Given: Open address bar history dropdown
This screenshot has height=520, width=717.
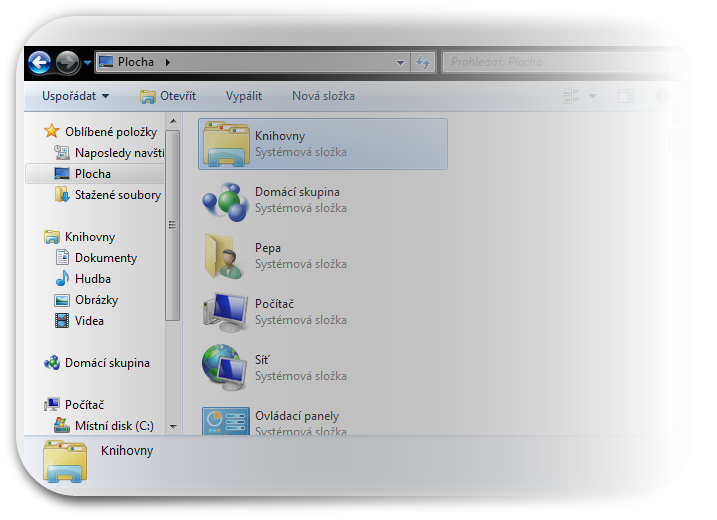Looking at the screenshot, I should 400,62.
